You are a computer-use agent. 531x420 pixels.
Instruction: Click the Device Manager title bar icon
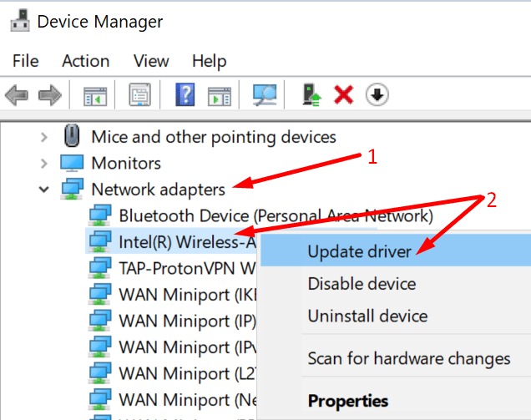click(x=20, y=21)
